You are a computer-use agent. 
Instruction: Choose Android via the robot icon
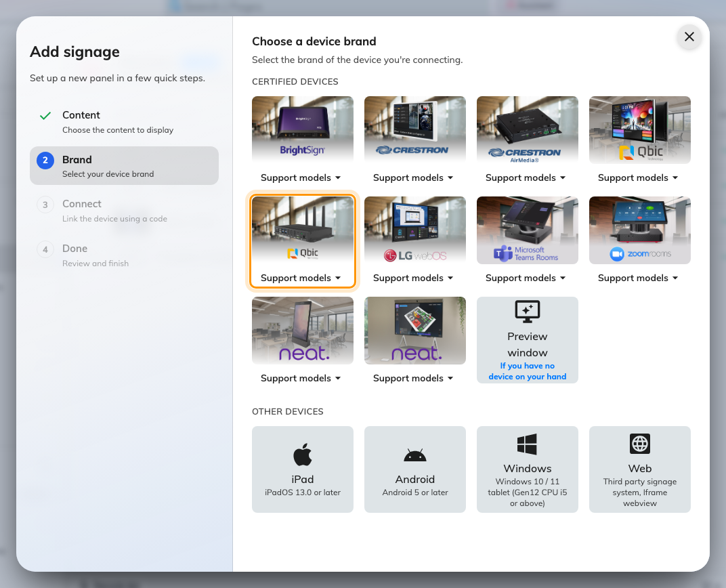point(415,456)
